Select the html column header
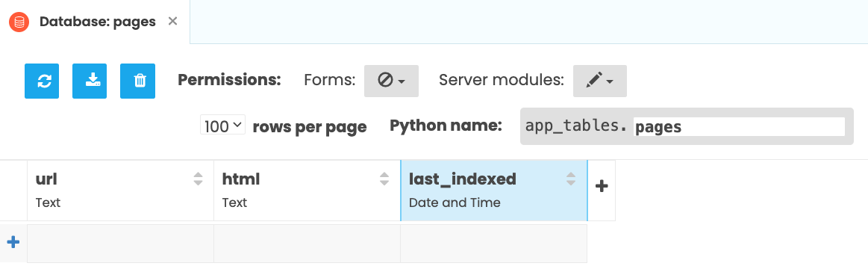The image size is (868, 272). click(x=307, y=191)
